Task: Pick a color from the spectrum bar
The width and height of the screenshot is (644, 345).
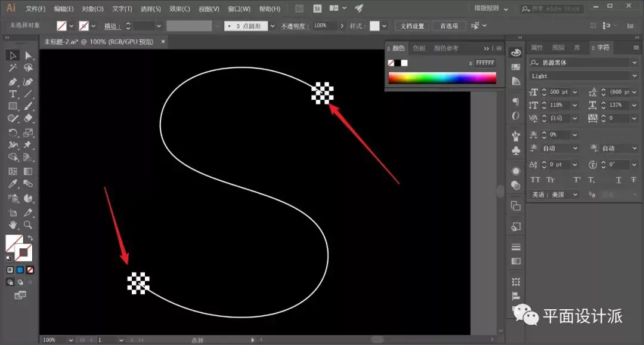Action: [x=442, y=78]
